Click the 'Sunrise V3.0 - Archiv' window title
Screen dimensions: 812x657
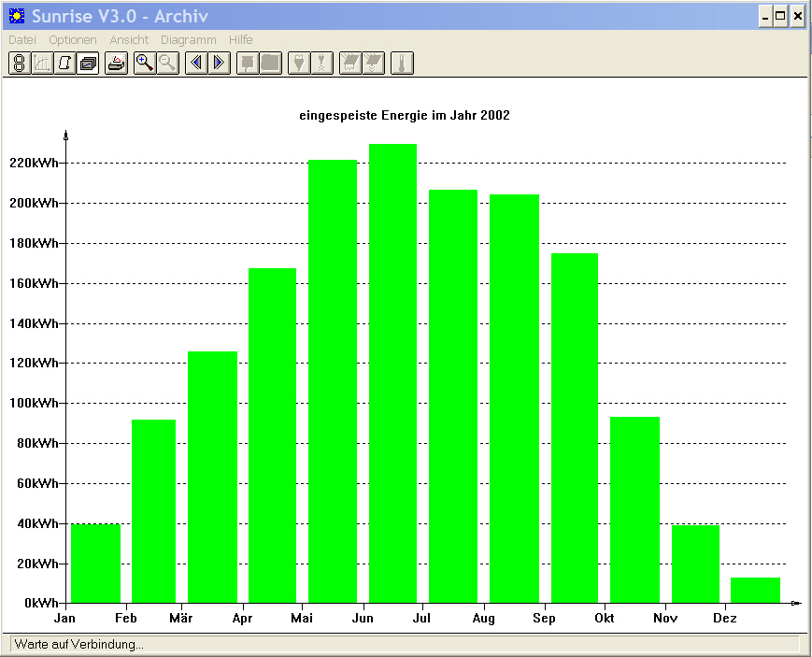point(121,16)
